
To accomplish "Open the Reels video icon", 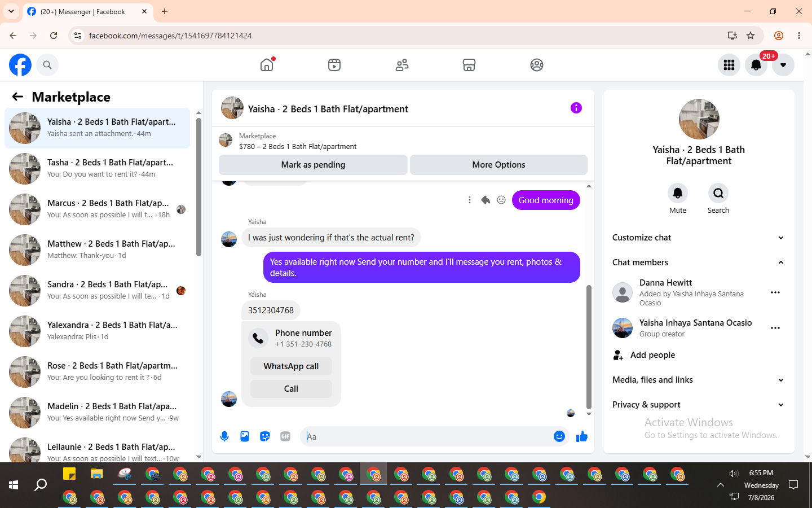I will [x=334, y=65].
